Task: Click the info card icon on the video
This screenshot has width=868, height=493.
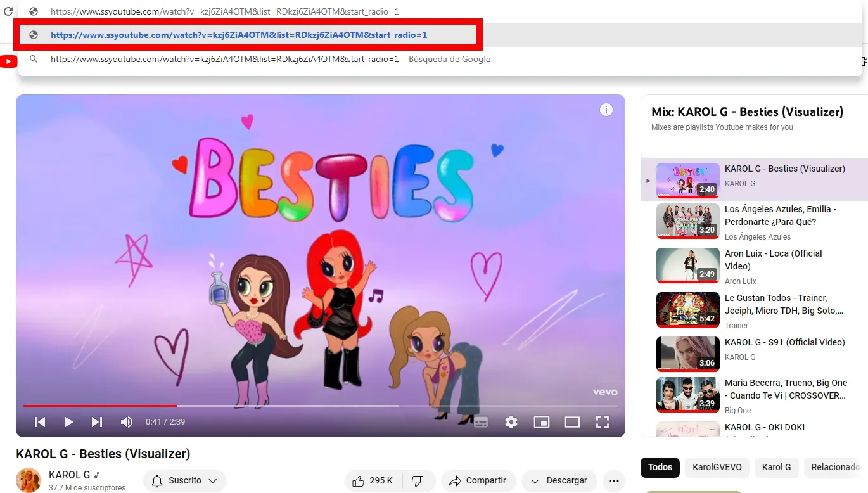Action: pos(606,110)
